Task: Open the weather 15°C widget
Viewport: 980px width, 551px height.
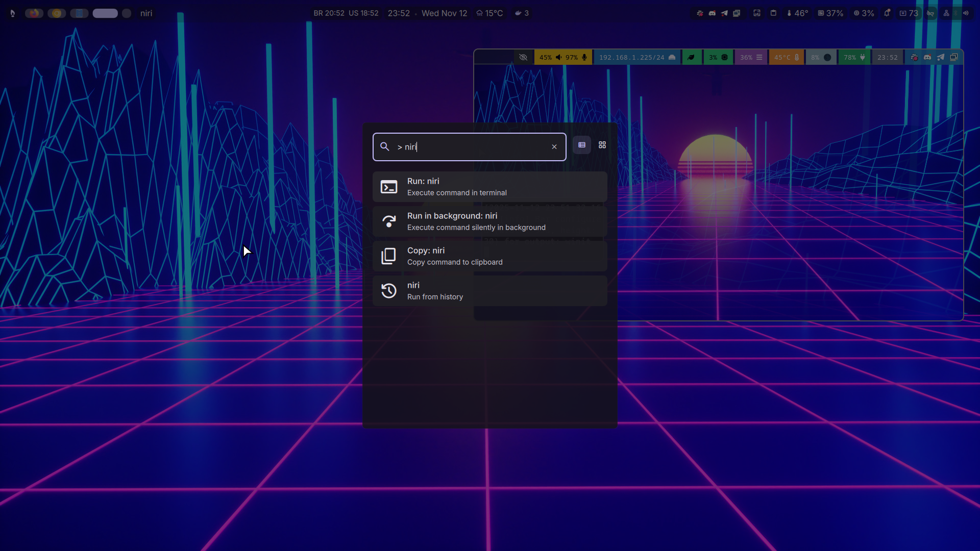Action: pos(489,13)
